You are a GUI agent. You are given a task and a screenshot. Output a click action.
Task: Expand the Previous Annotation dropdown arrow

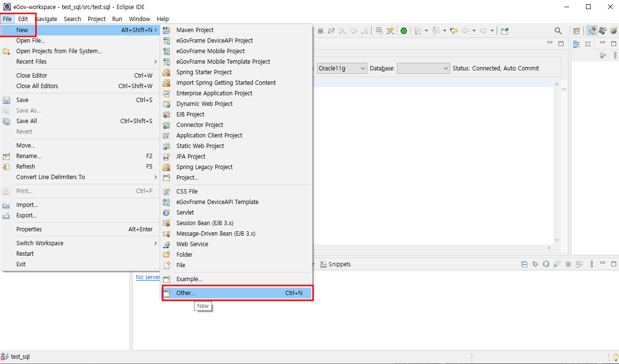pyautogui.click(x=444, y=31)
